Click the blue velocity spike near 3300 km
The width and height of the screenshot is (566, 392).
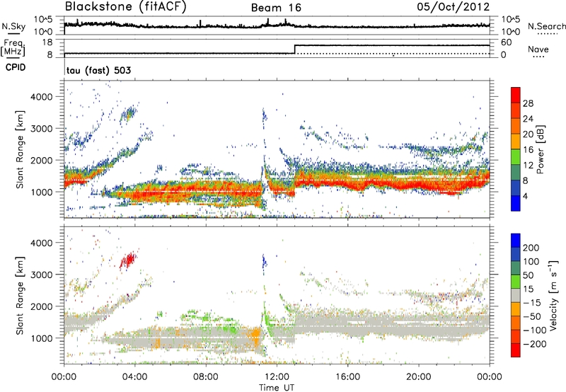click(265, 262)
